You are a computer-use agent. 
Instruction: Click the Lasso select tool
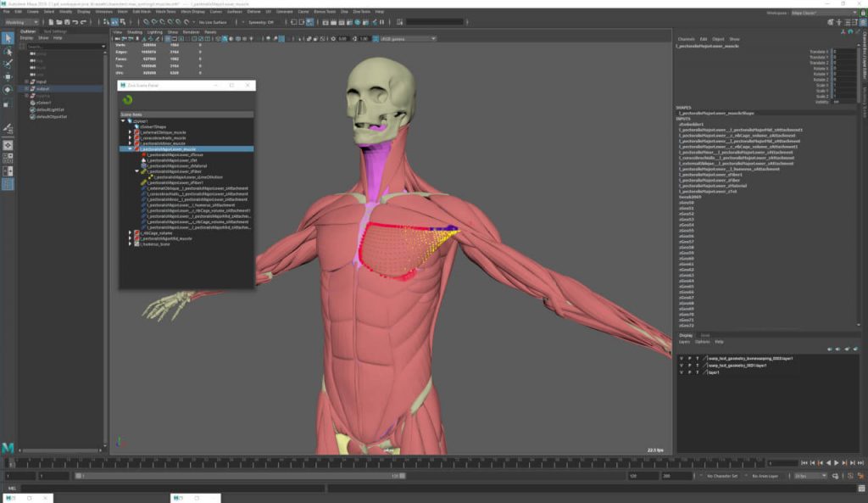pos(8,51)
